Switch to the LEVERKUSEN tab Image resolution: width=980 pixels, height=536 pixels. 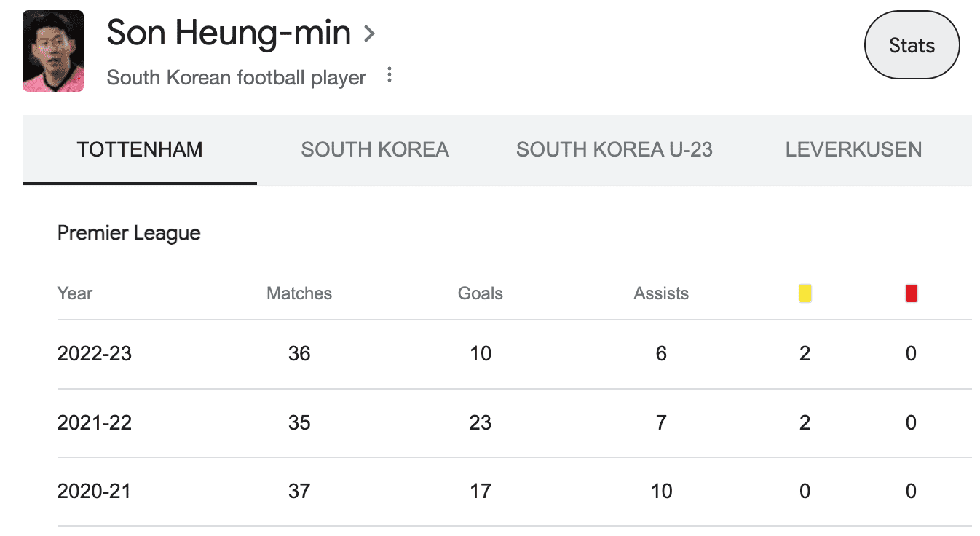coord(853,150)
